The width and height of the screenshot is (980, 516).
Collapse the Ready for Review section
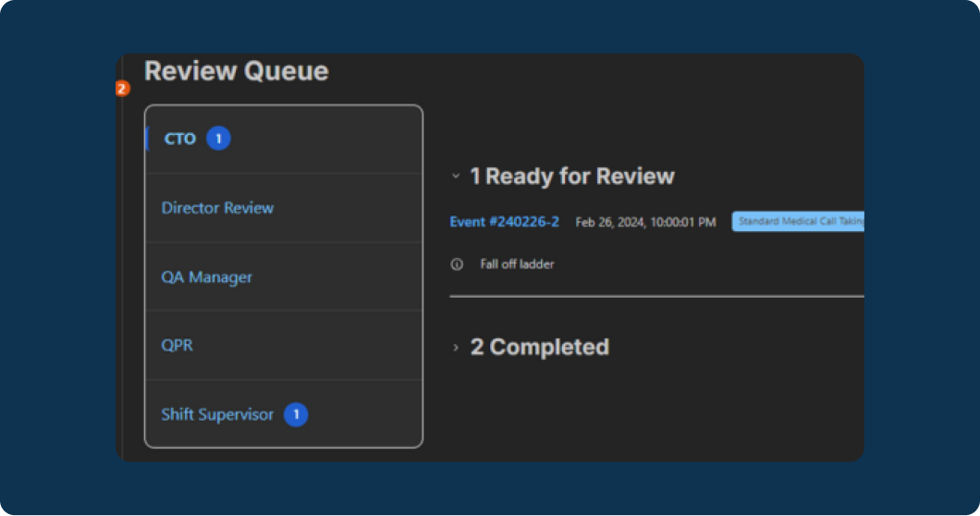point(456,177)
